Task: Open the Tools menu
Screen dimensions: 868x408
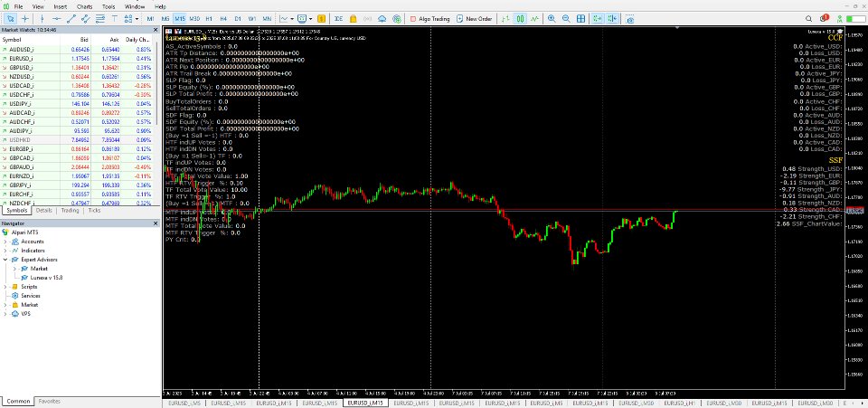Action: coord(108,6)
